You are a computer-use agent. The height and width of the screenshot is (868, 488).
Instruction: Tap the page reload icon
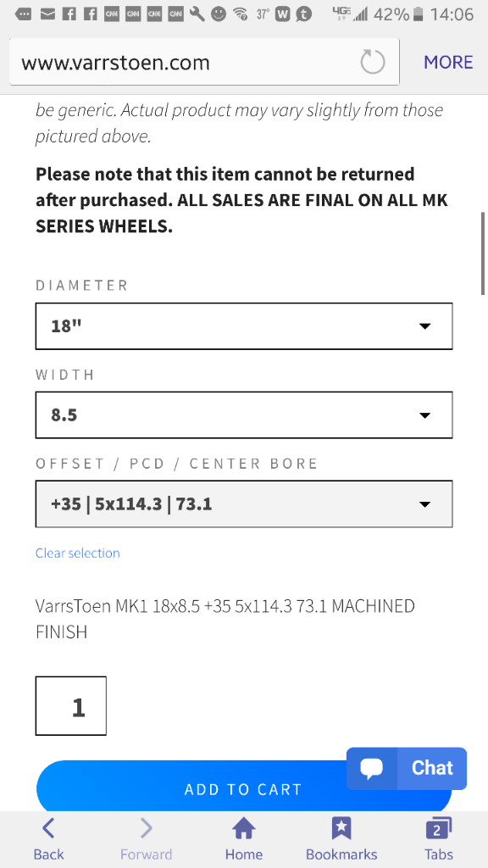pyautogui.click(x=373, y=62)
